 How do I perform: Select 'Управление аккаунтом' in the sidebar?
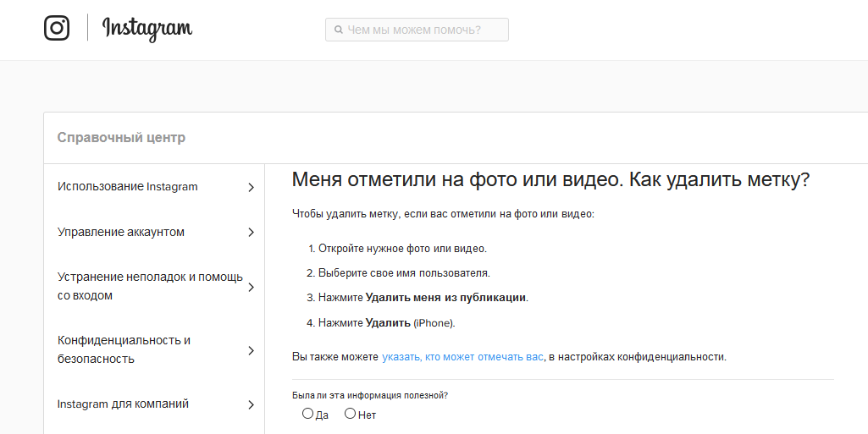click(121, 232)
